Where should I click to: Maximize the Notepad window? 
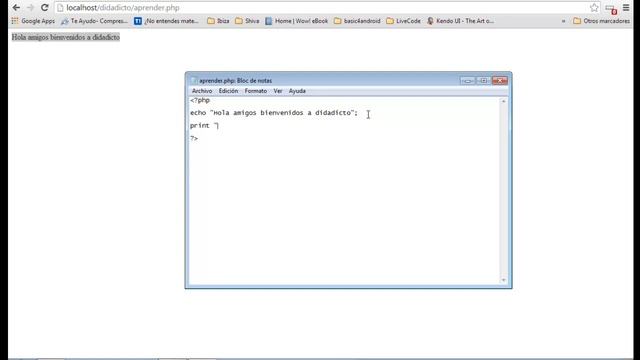[484, 81]
